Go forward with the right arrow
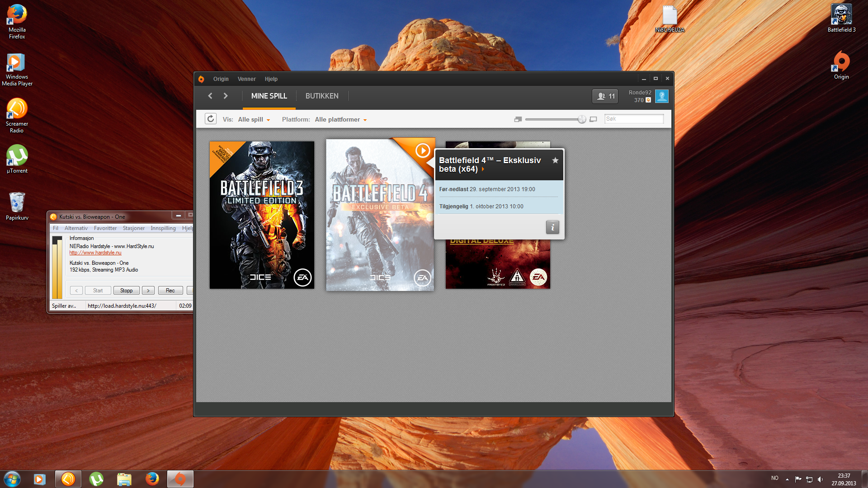Viewport: 868px width, 488px height. [x=226, y=96]
